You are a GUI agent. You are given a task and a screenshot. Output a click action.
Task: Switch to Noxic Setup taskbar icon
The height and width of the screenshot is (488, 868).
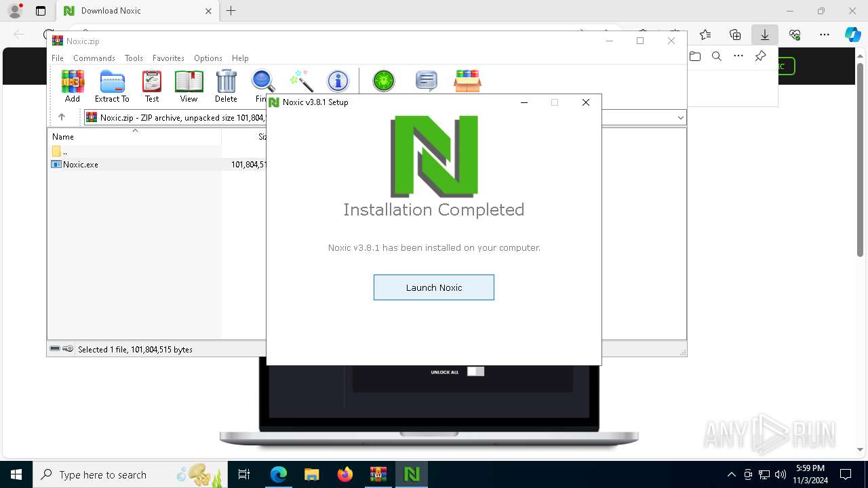[412, 474]
